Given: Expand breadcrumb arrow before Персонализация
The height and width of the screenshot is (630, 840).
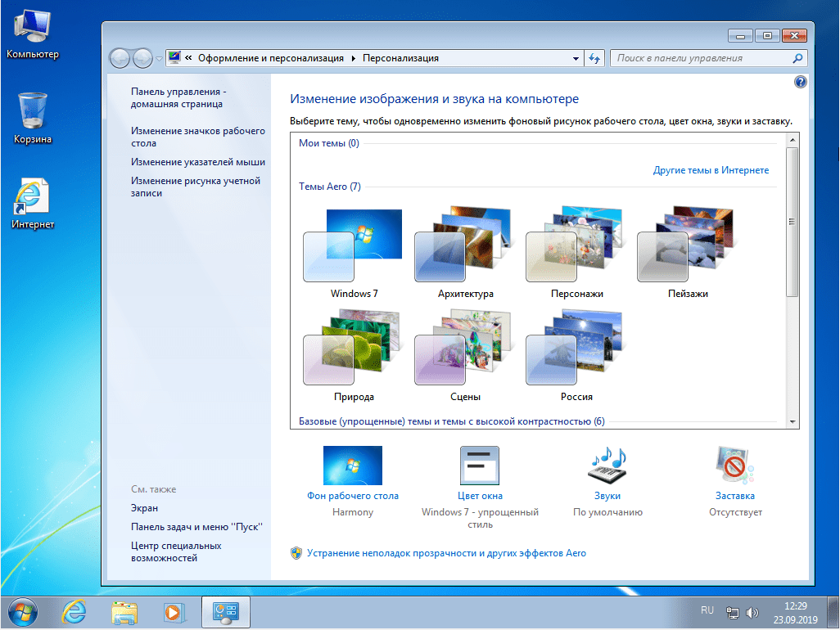Looking at the screenshot, I should coord(353,58).
